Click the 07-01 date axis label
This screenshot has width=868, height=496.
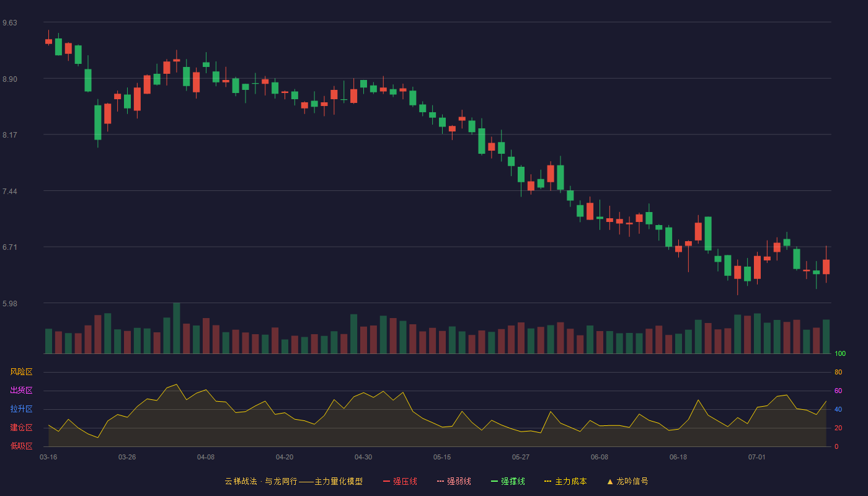tap(757, 457)
